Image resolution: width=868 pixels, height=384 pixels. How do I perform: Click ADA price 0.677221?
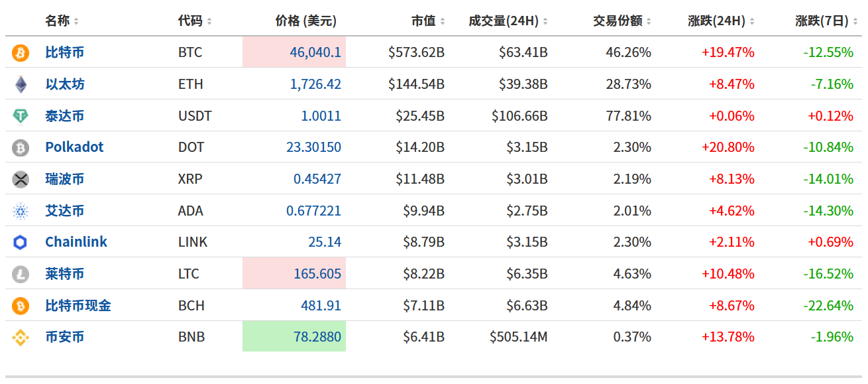click(x=314, y=211)
